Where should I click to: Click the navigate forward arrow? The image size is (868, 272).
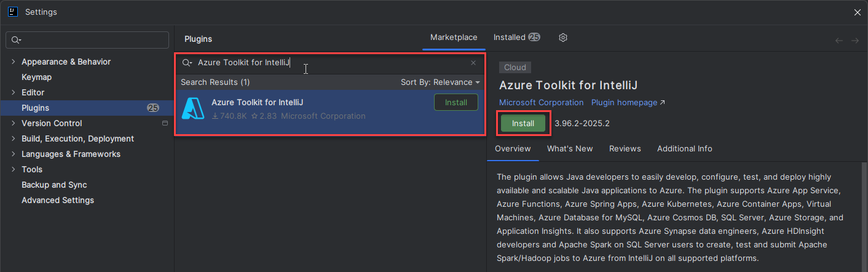pyautogui.click(x=854, y=41)
